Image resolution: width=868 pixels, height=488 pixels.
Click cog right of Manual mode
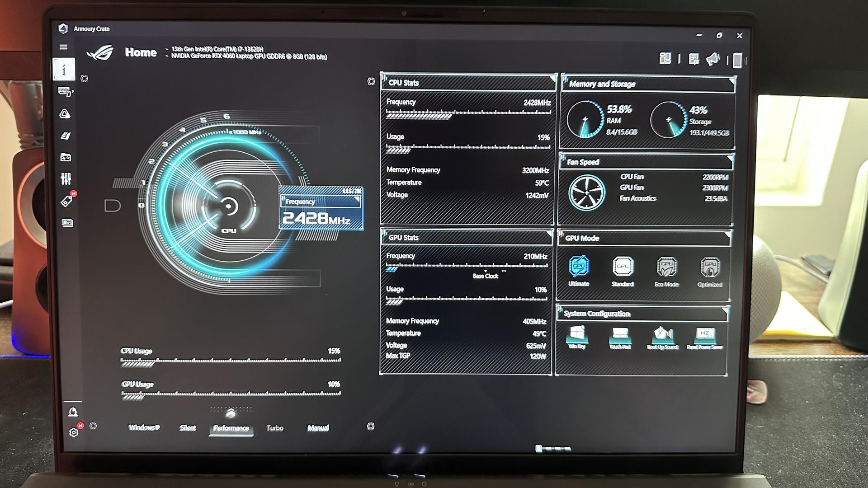[x=371, y=426]
